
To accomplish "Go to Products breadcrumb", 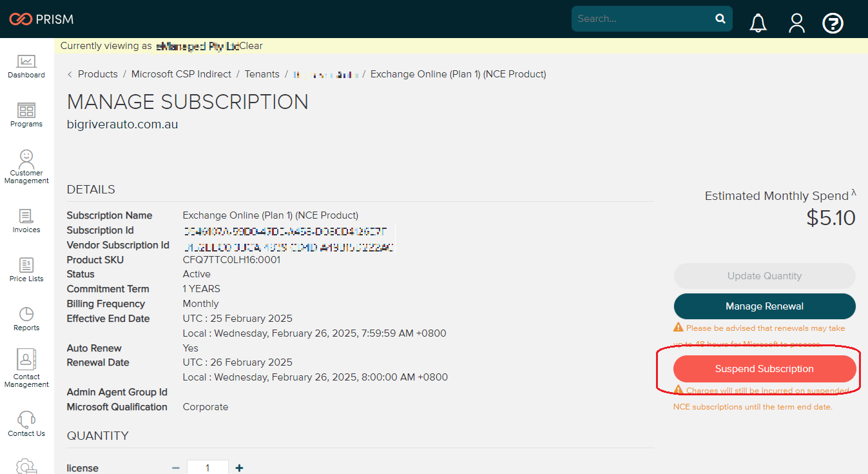I will [98, 74].
